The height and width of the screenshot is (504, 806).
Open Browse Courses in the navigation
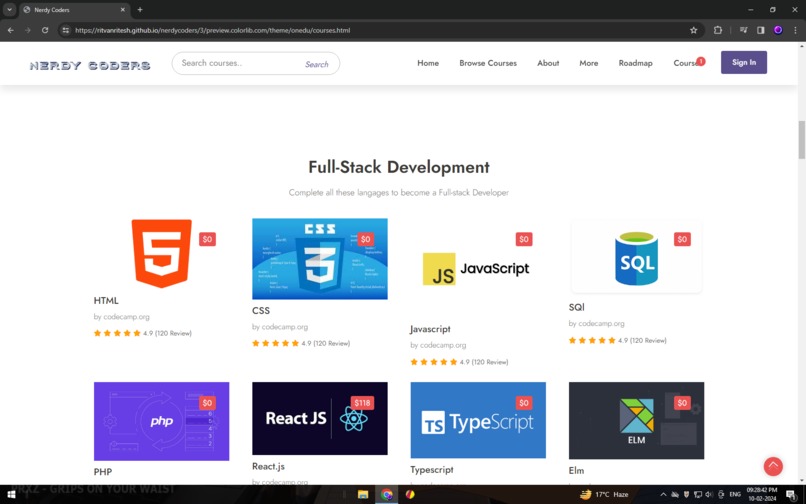click(x=488, y=63)
